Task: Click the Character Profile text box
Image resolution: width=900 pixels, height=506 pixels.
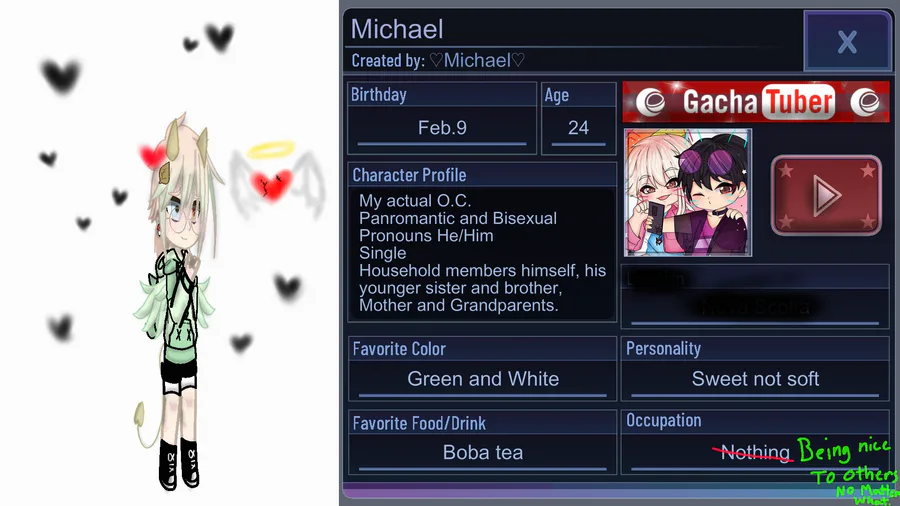Action: (x=482, y=253)
